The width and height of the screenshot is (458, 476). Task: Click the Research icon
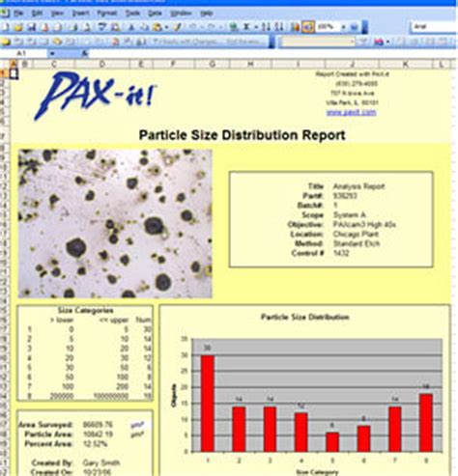point(116,27)
